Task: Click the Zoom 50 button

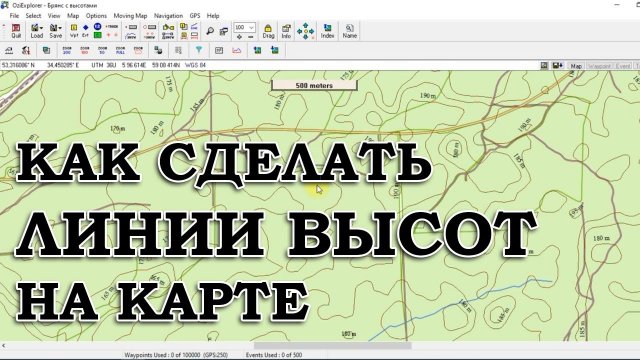Action: pos(102,50)
